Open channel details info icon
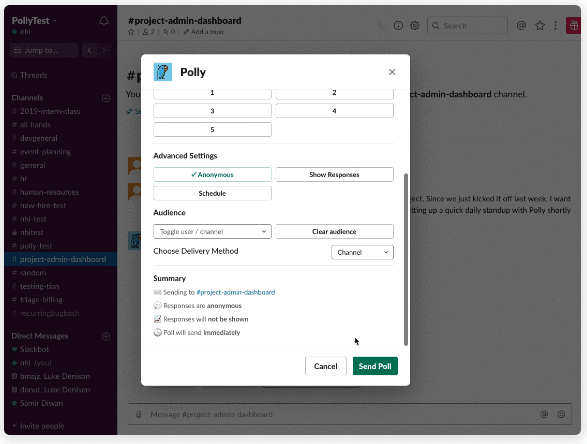587x444 pixels. pos(398,25)
